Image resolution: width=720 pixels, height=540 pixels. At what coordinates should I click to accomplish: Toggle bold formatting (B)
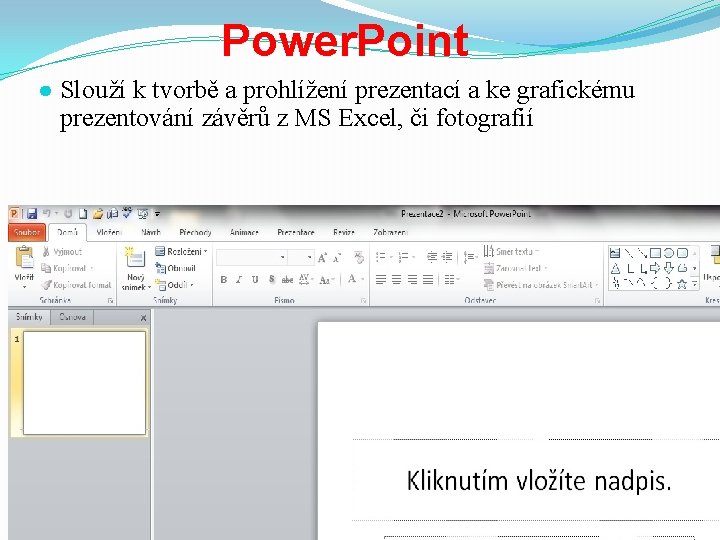(224, 280)
